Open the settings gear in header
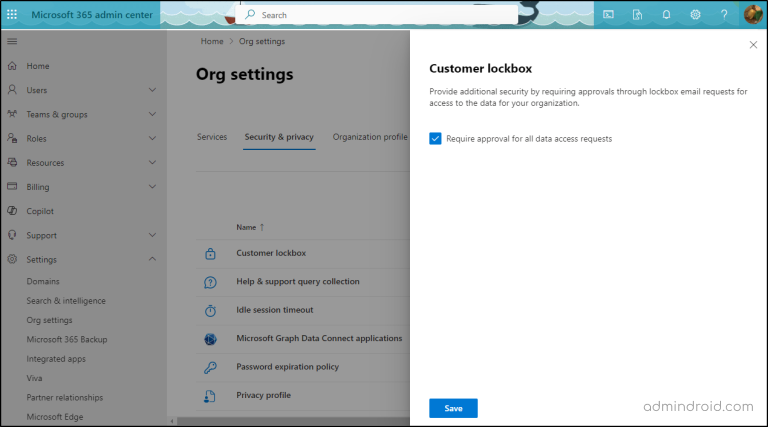The height and width of the screenshot is (427, 768). [x=695, y=15]
